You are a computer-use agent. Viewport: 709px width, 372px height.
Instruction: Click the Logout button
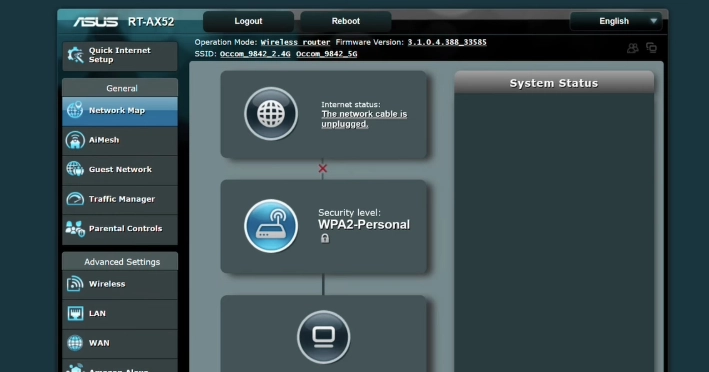coord(248,21)
